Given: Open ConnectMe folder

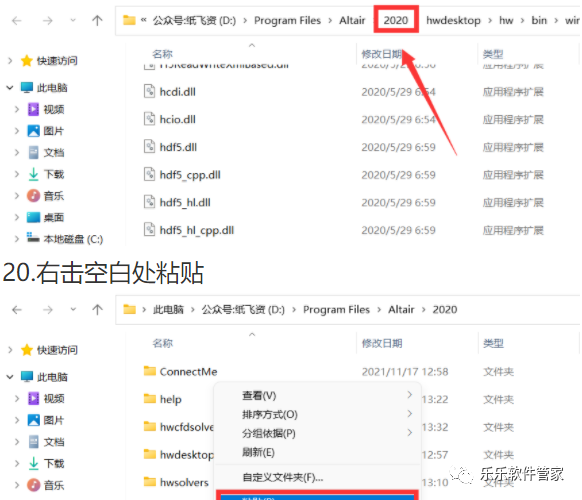Looking at the screenshot, I should tap(189, 372).
